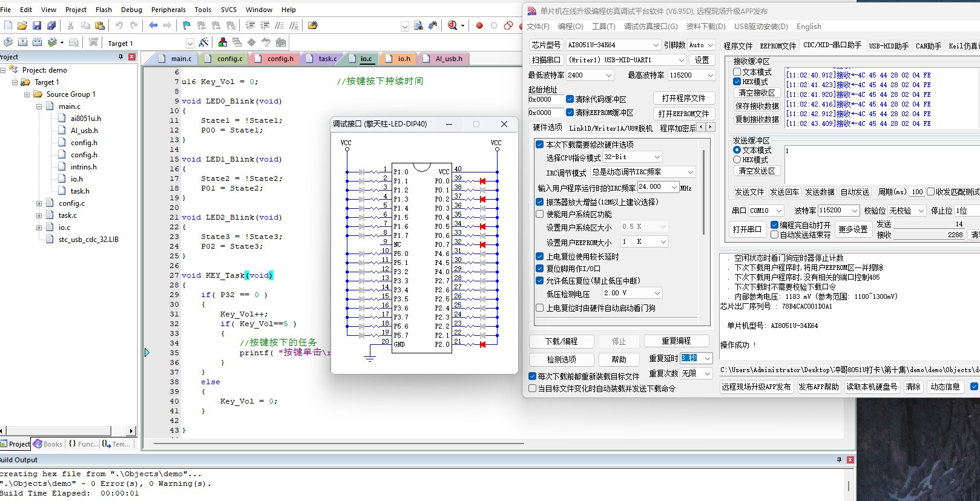The image size is (980, 501).
Task: Toggle the 'modify hardware options this download' checkbox
Action: pyautogui.click(x=540, y=145)
